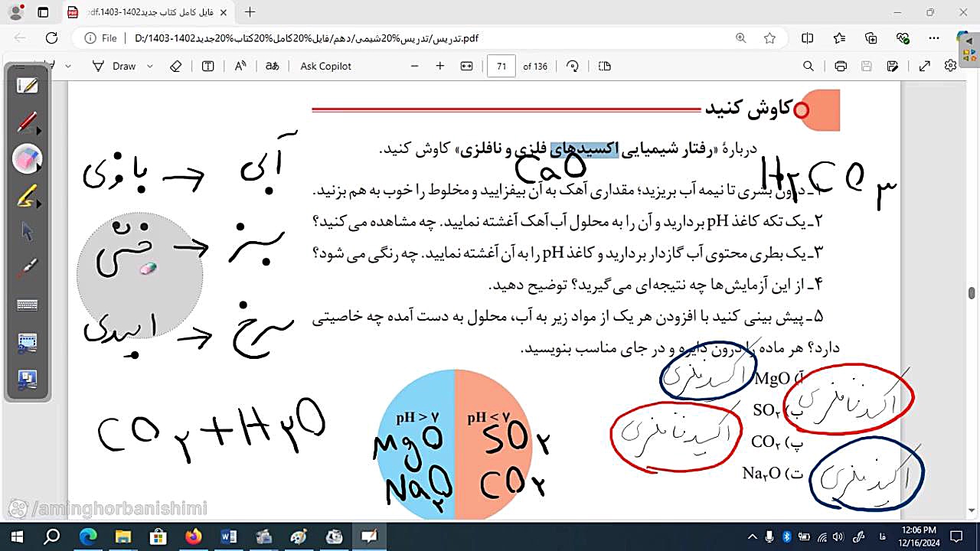Select the laser pointer tool in floating palette
The image size is (980, 551).
point(28,269)
